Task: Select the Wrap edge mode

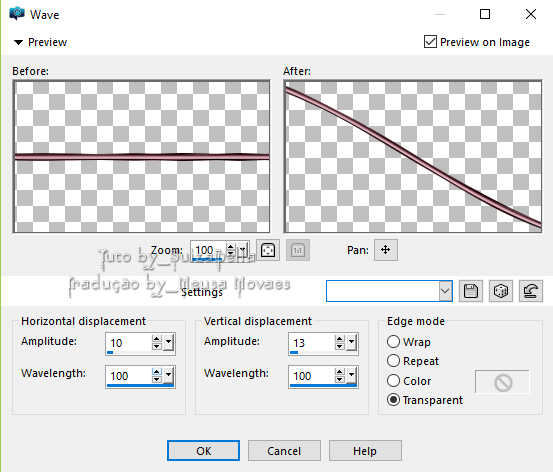Action: coord(393,341)
